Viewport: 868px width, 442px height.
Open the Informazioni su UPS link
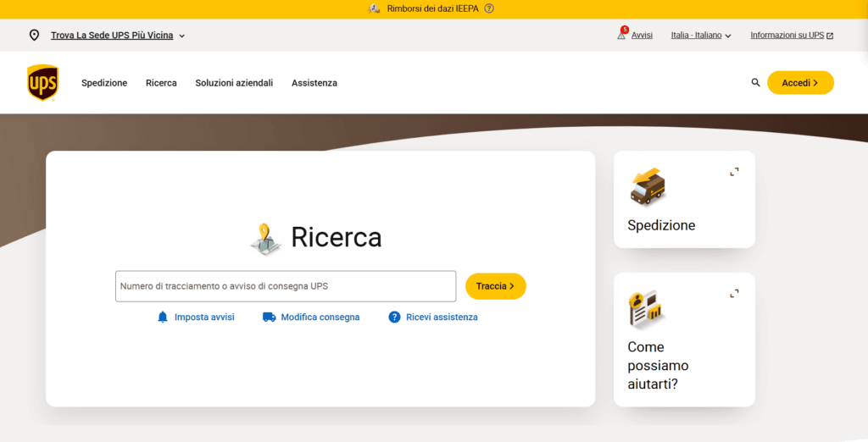787,35
